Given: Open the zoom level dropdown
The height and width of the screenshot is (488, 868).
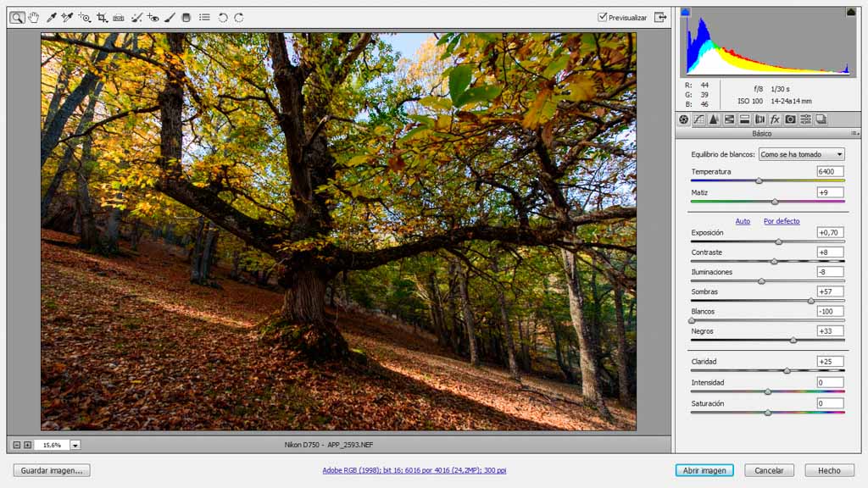Looking at the screenshot, I should pos(75,445).
